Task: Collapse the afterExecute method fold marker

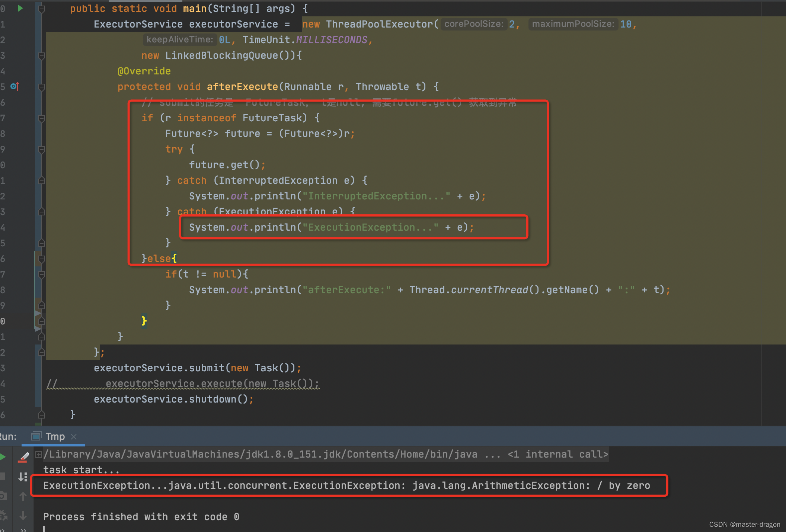Action: coord(42,87)
